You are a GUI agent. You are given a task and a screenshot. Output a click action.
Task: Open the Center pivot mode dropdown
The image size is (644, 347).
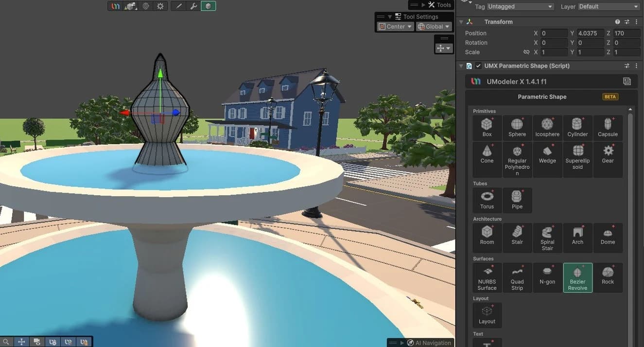click(x=396, y=27)
